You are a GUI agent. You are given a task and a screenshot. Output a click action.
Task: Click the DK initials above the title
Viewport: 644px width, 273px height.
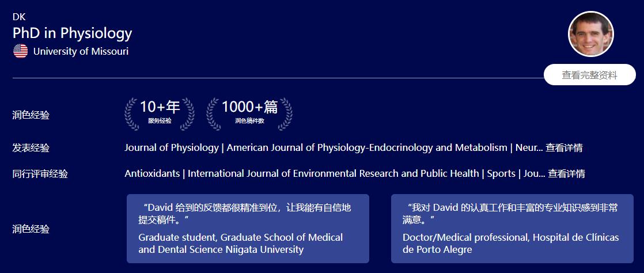(x=19, y=17)
